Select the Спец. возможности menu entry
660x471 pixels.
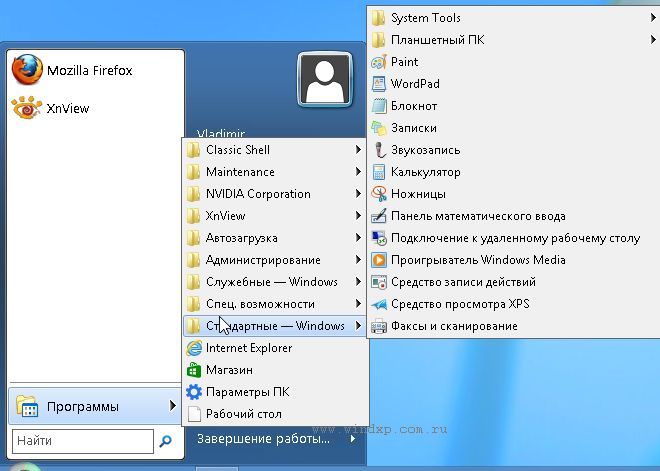(275, 304)
